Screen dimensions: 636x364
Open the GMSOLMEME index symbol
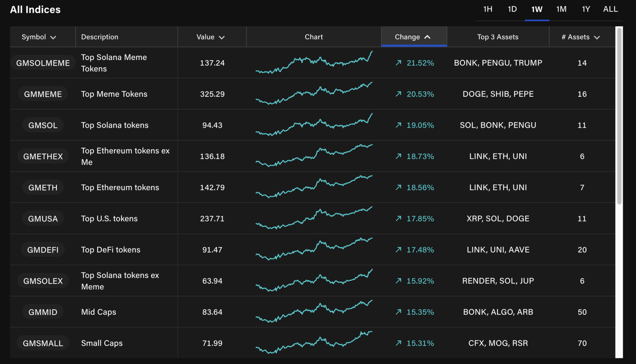pos(43,63)
